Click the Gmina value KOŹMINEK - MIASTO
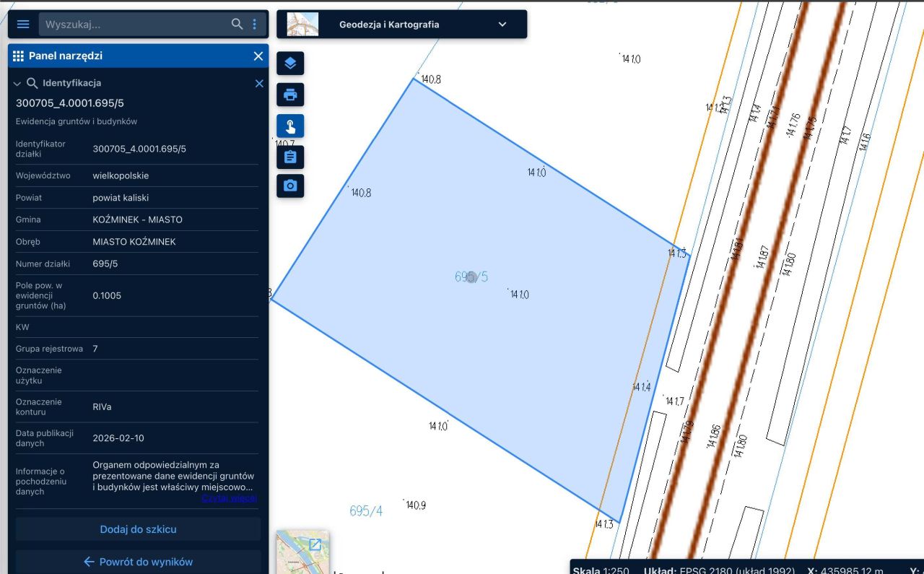Screen dimensions: 924x574 (138, 219)
